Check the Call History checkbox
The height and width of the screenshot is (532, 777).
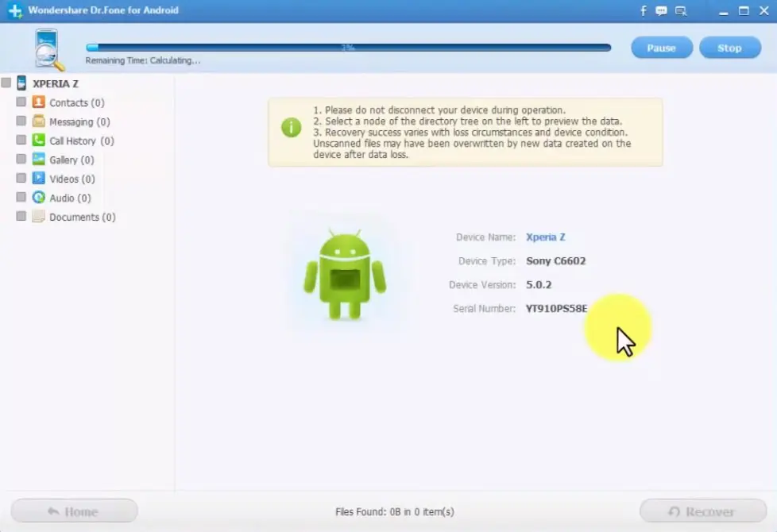[x=21, y=140]
